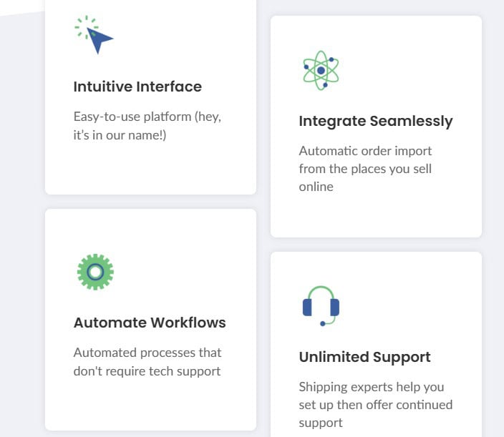This screenshot has width=504, height=437.
Task: Click the "from the places you sell" line
Action: 365,169
